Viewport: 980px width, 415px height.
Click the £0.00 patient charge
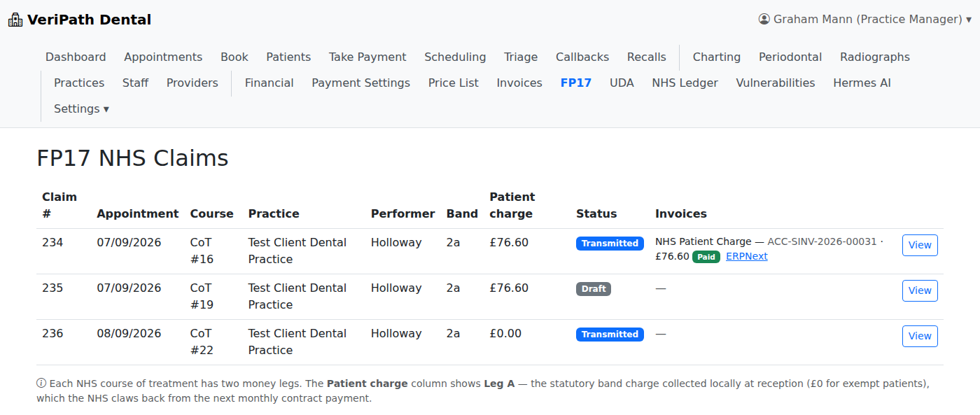point(505,334)
